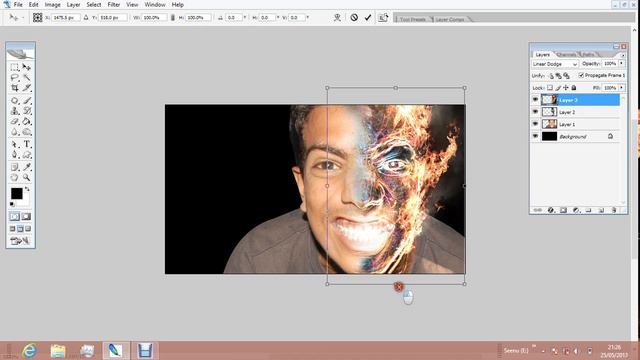Select the Notes tool
The width and height of the screenshot is (640, 360).
(x=15, y=167)
